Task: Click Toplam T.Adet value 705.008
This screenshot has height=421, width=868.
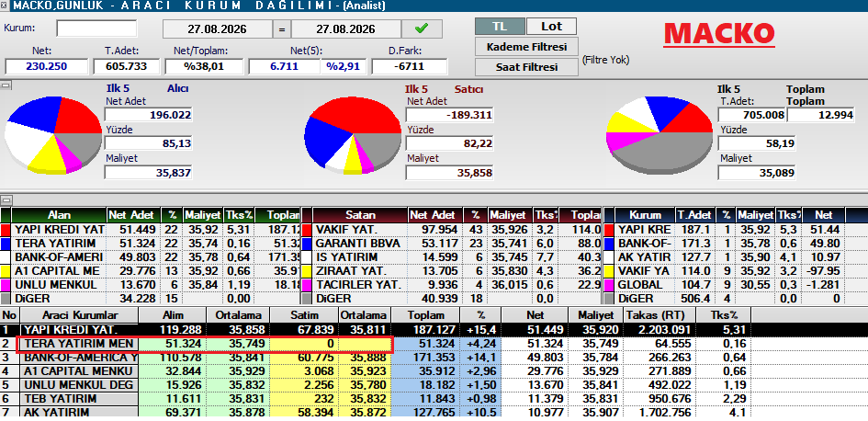Action: point(751,115)
